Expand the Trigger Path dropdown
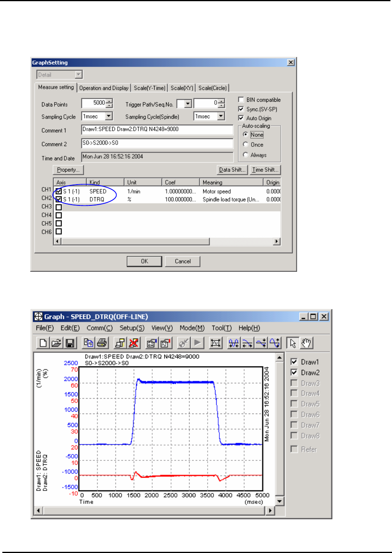This screenshot has width=392, height=553. (188, 104)
